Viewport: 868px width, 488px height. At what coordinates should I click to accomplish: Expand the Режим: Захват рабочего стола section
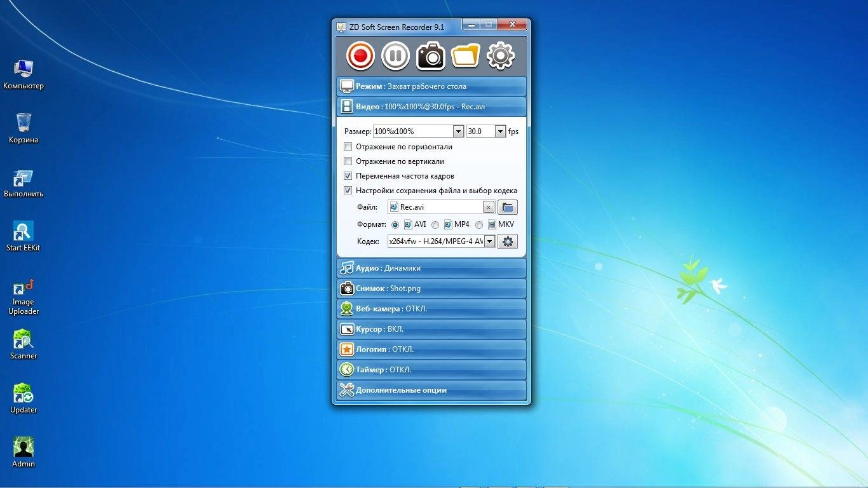(x=431, y=86)
